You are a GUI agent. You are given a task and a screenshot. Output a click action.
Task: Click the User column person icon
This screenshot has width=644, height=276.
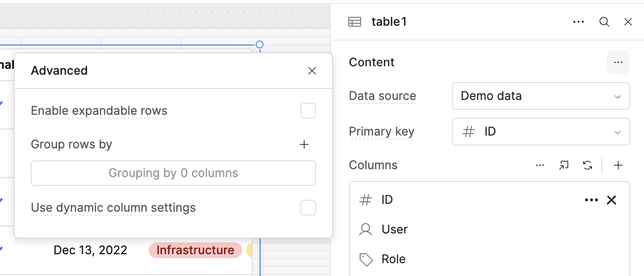click(366, 230)
